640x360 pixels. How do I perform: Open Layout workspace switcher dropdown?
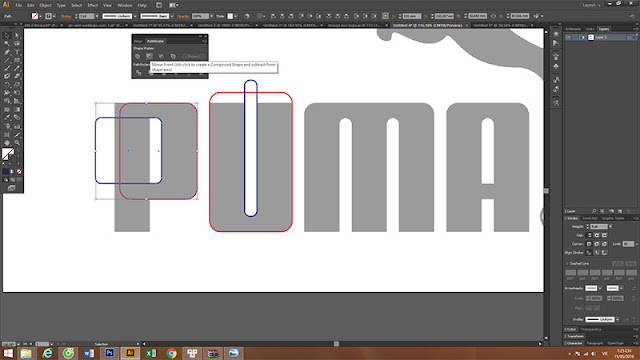coord(591,5)
